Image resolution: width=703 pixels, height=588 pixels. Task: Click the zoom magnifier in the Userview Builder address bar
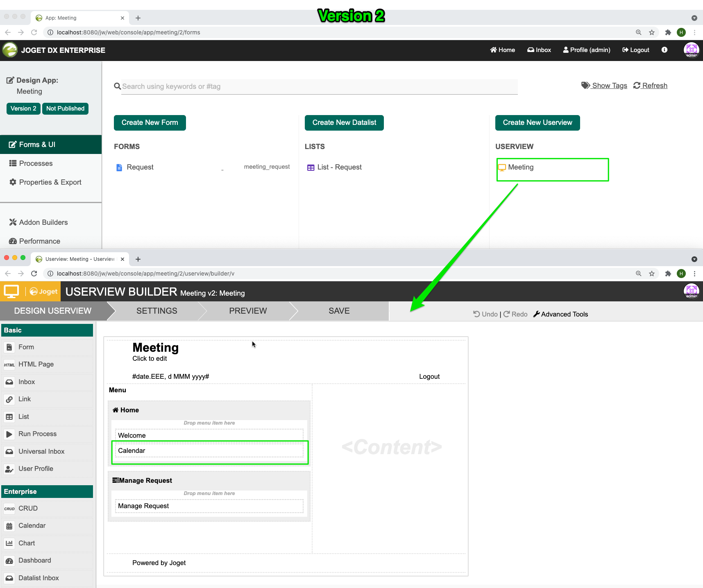(x=639, y=274)
